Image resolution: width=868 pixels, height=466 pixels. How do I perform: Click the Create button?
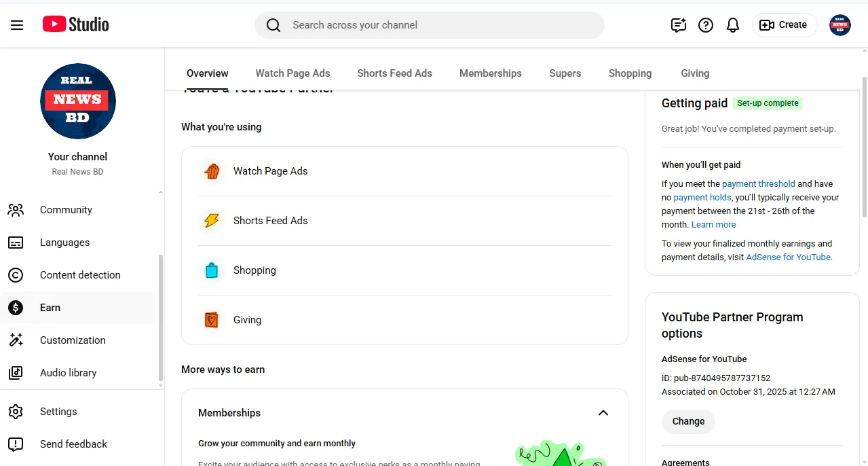[x=784, y=25]
